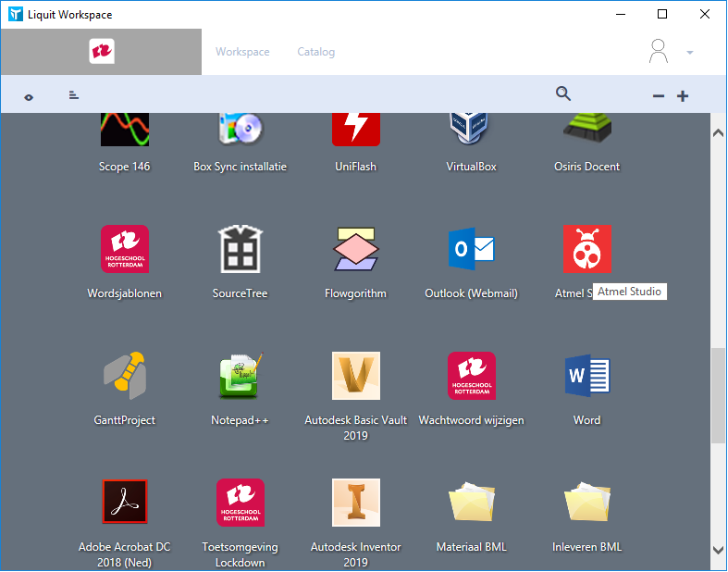The image size is (728, 572).
Task: Launch Notepad++ icon
Action: 241,376
